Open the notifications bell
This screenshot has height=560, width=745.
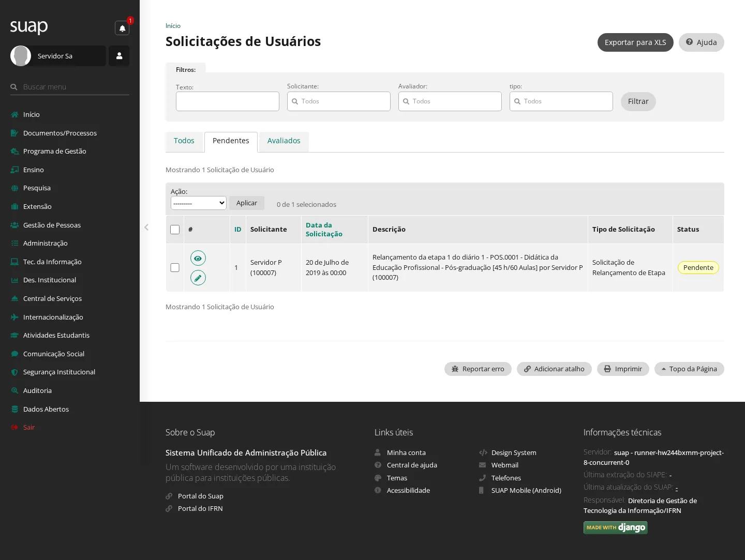pyautogui.click(x=122, y=28)
